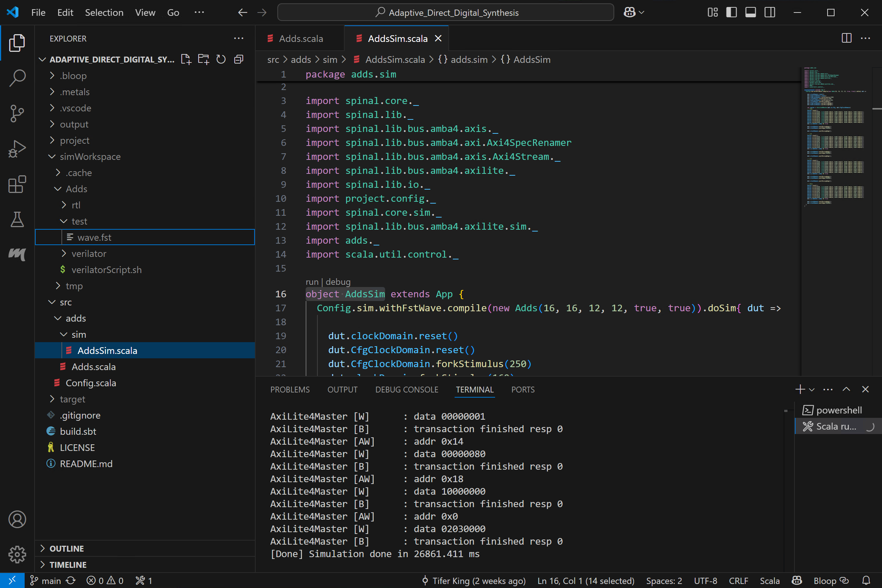Click the debug code lens above AddsSim
Image resolution: width=882 pixels, height=588 pixels.
click(x=338, y=282)
